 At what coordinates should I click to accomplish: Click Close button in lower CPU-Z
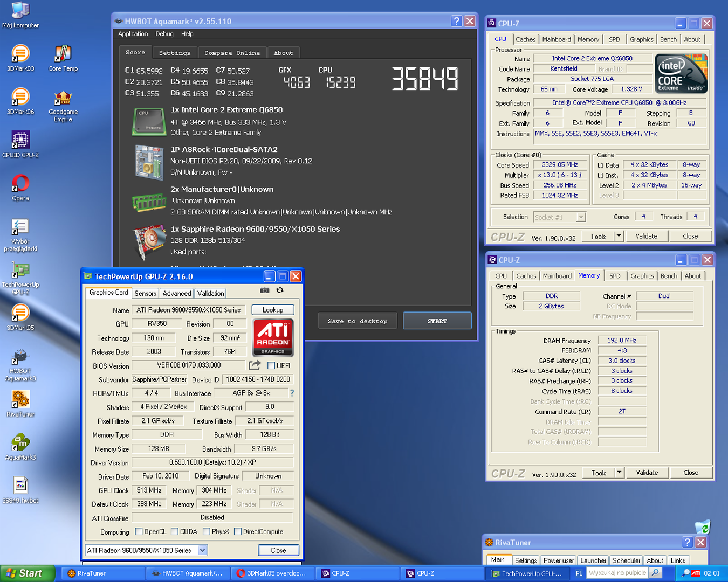click(691, 473)
